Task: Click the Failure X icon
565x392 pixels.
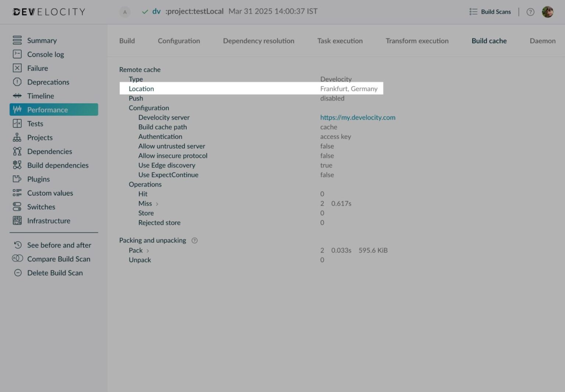Action: point(17,68)
